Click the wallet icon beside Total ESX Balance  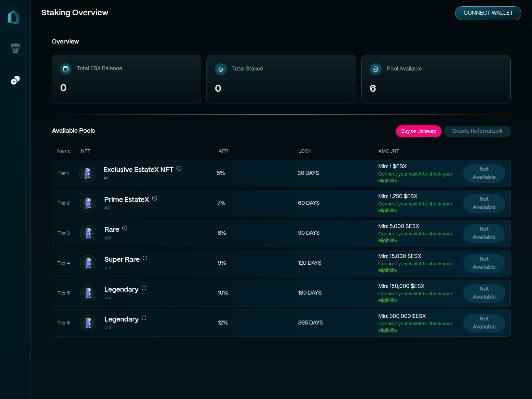click(x=66, y=69)
